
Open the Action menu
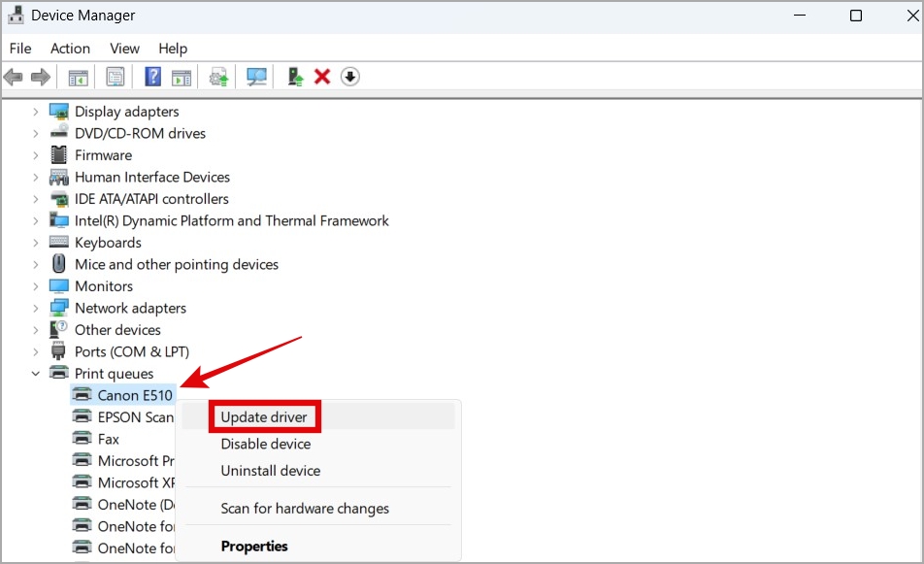(x=70, y=49)
